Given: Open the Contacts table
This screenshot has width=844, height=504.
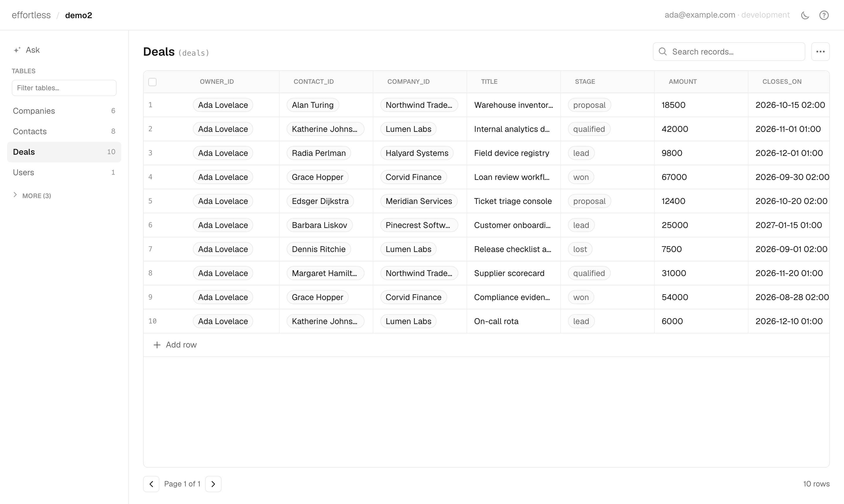Looking at the screenshot, I should point(64,132).
